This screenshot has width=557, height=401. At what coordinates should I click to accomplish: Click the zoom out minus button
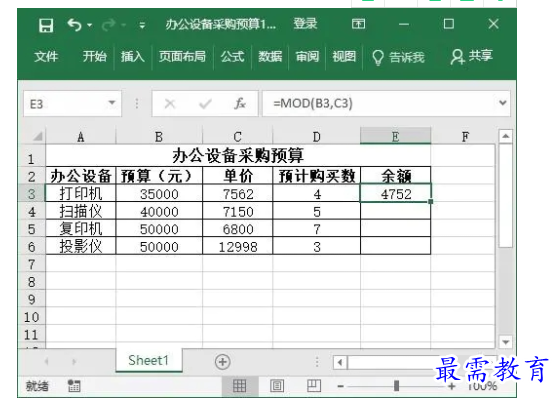(x=340, y=386)
